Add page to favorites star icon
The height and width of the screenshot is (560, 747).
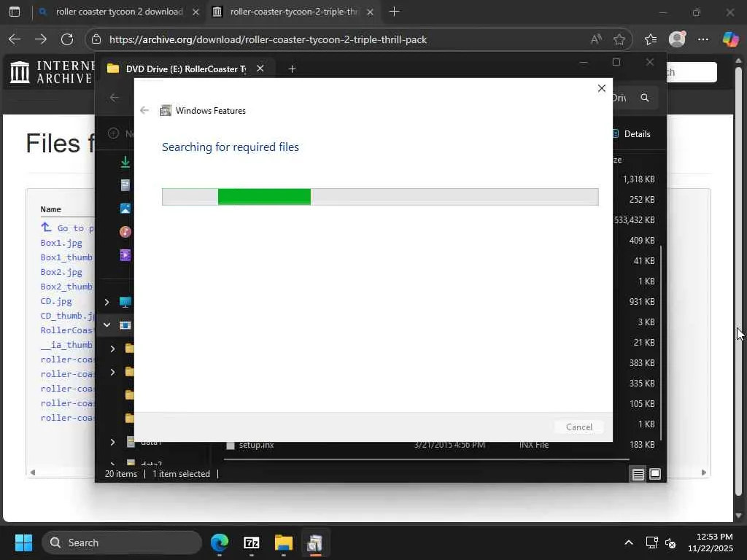[619, 39]
